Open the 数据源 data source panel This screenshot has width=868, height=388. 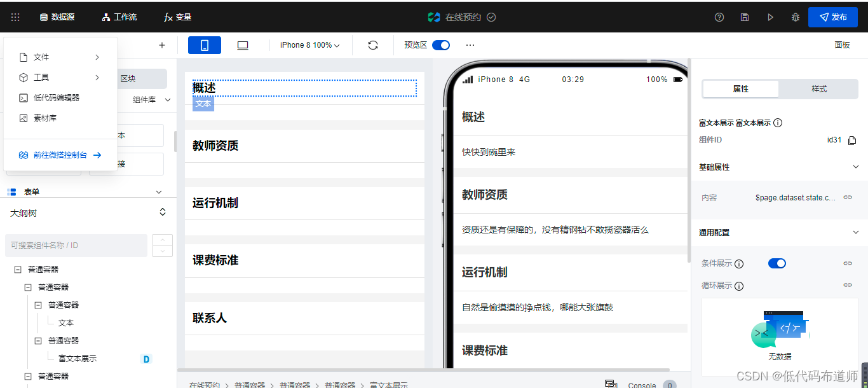57,17
